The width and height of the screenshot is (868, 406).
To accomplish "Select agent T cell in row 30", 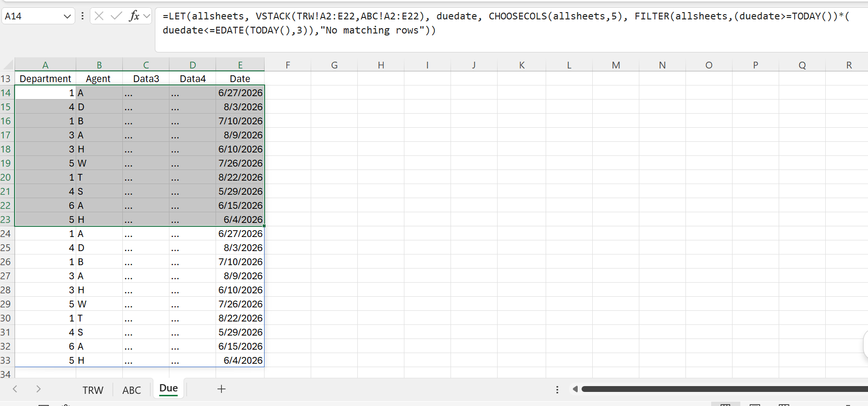I will tap(99, 318).
